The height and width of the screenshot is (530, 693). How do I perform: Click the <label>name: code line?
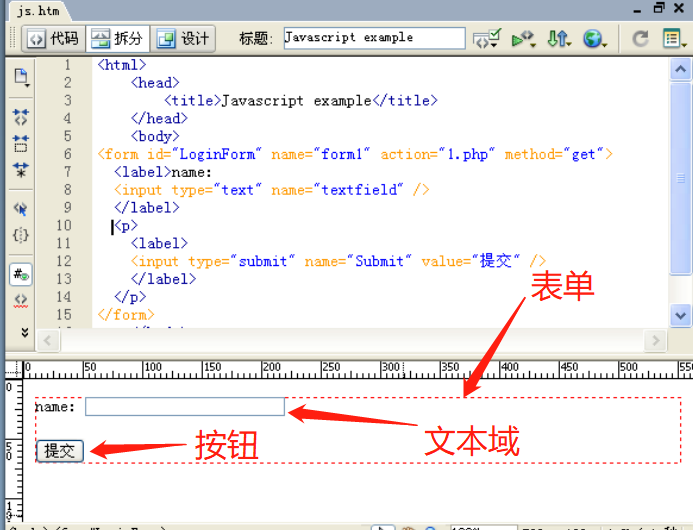[x=163, y=172]
